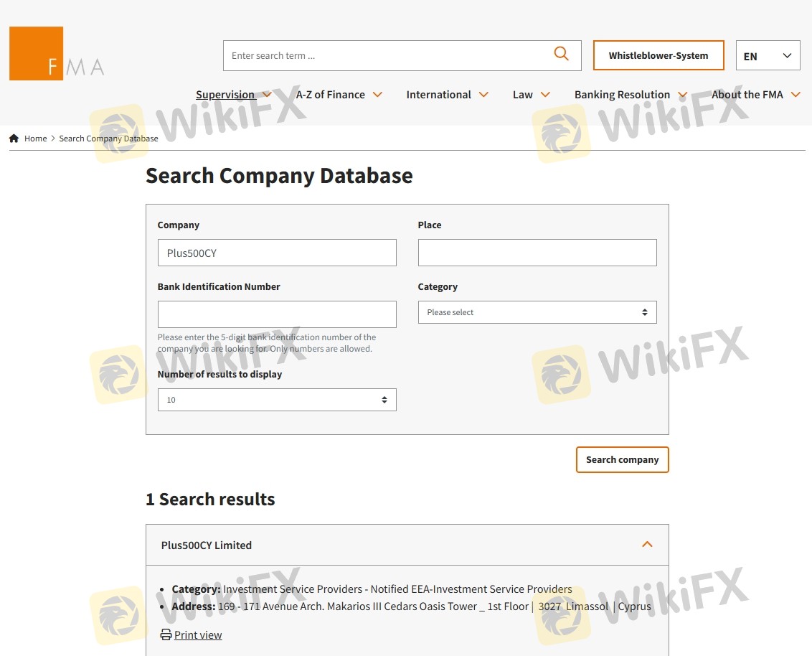Screen dimensions: 812x656
Task: Open the A-Z of Finance menu
Action: [x=331, y=95]
